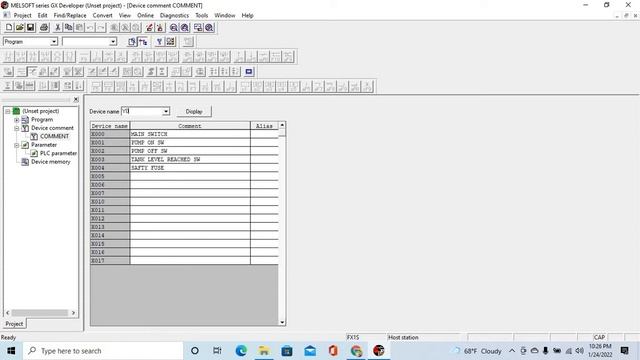Open the Program type dropdown in toolbar

click(53, 42)
